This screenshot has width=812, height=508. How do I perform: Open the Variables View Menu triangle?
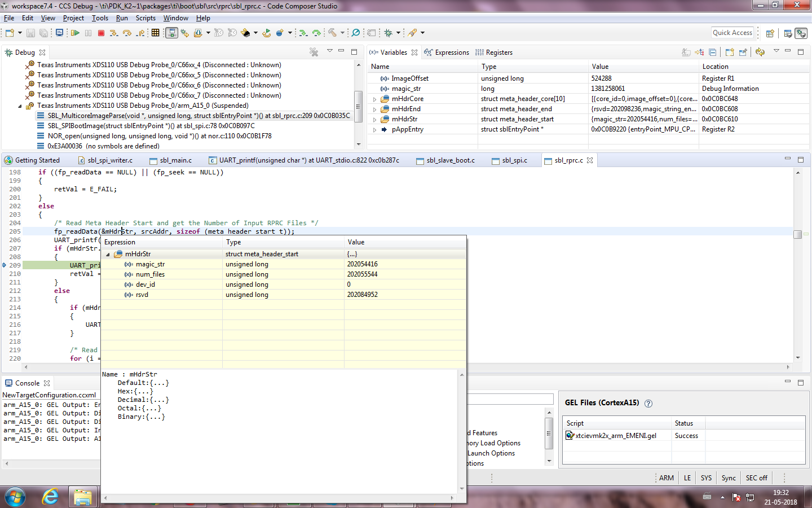click(776, 51)
